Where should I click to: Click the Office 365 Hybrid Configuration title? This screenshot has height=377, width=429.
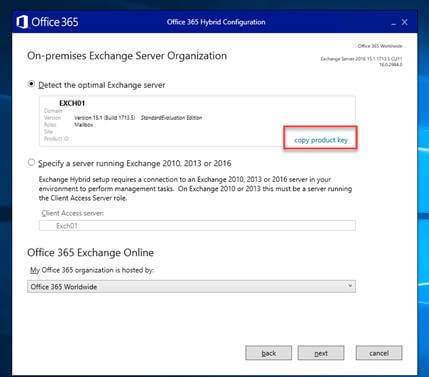click(216, 22)
